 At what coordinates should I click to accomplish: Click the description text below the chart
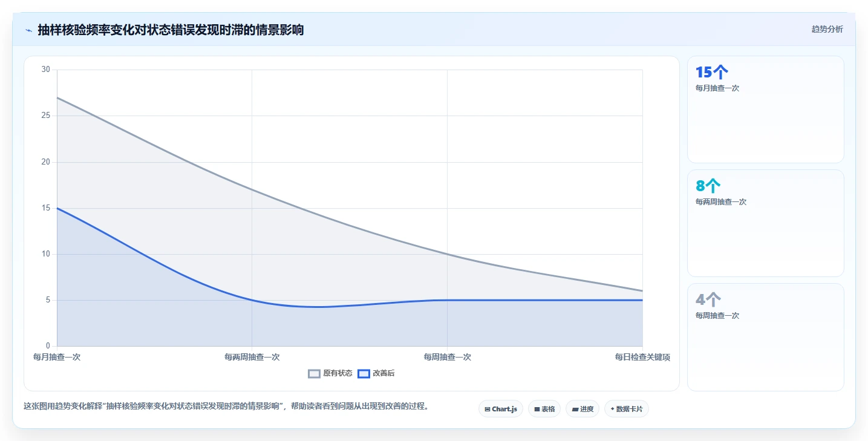pyautogui.click(x=226, y=407)
